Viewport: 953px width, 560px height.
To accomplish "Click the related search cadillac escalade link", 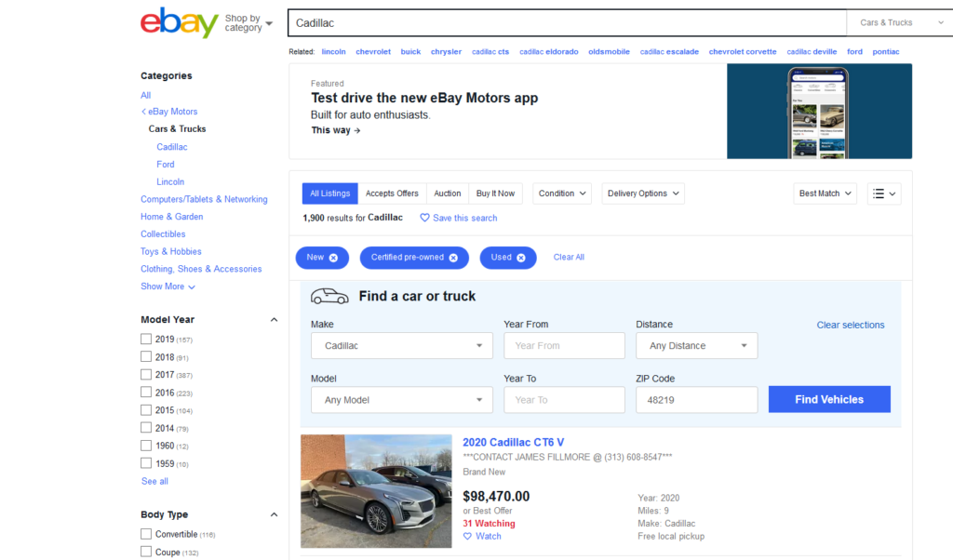I will (x=669, y=51).
